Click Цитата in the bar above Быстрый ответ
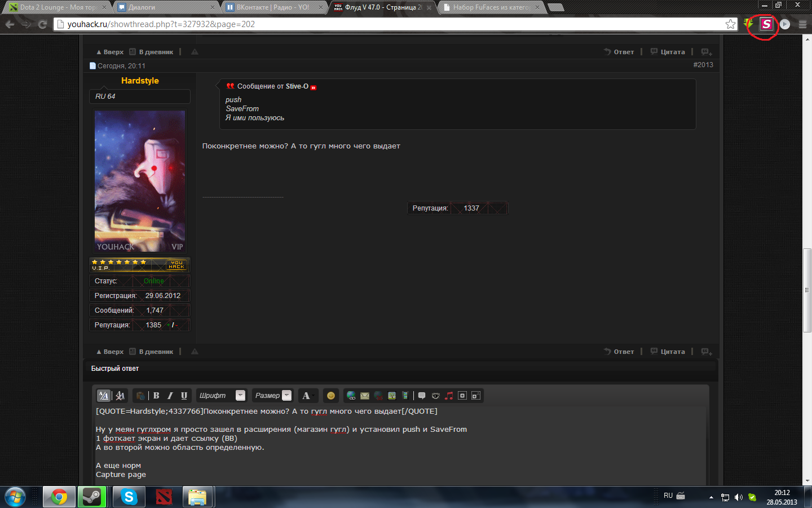Viewport: 812px width, 508px height. tap(668, 352)
